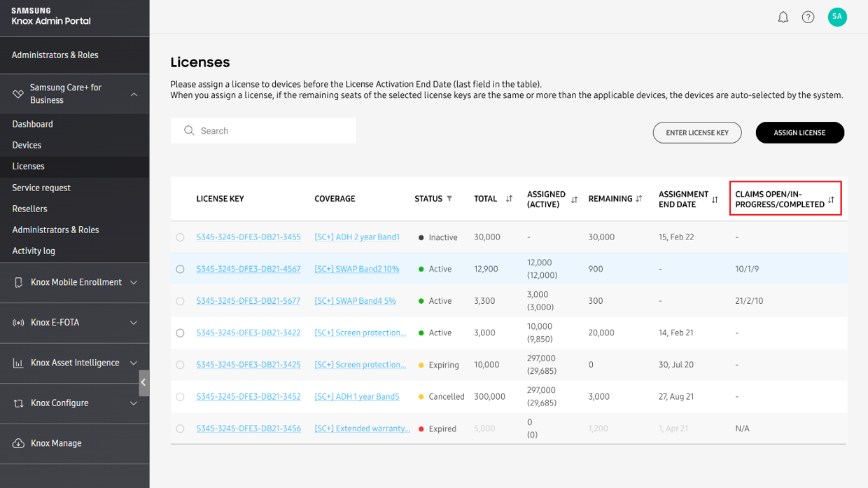868x488 pixels.
Task: Open Administrators & Roles listed beneath Resellers
Action: pyautogui.click(x=55, y=230)
